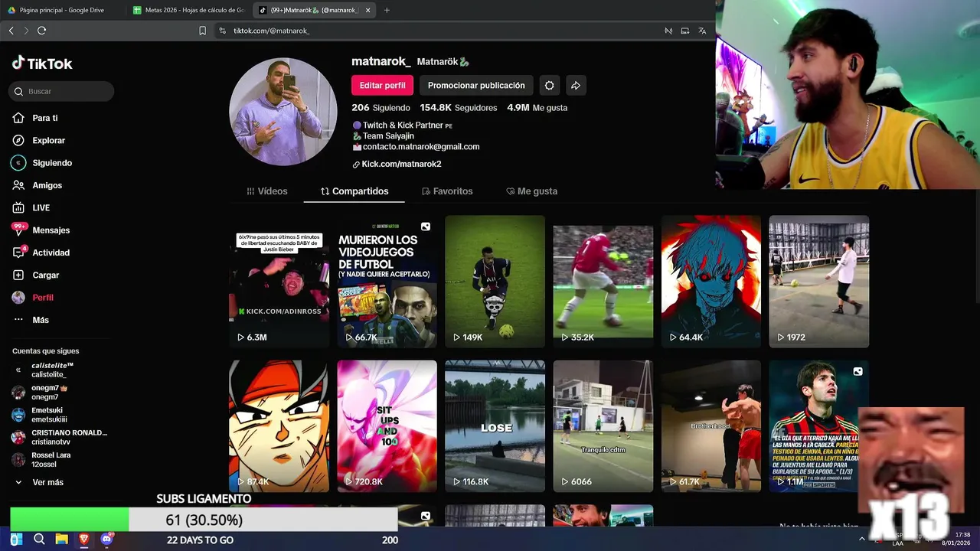
Task: Click the bookmark icon in address bar
Action: point(202,31)
